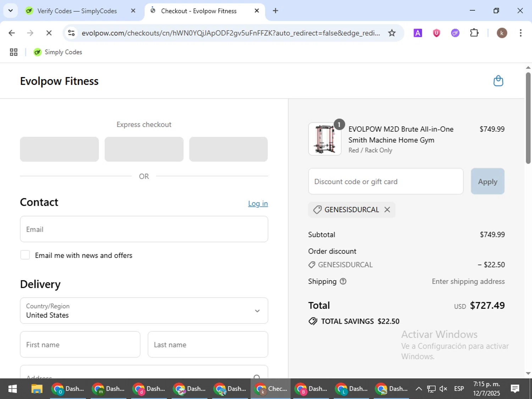Focus the First name field

(80, 344)
